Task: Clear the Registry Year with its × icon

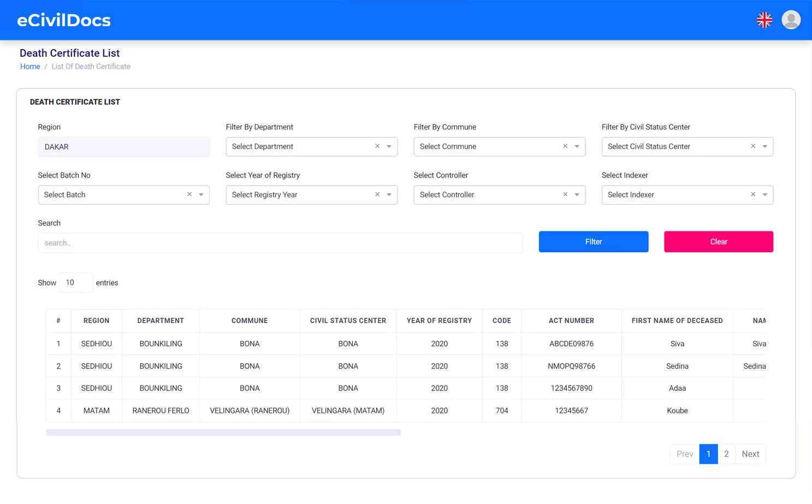Action: (377, 194)
